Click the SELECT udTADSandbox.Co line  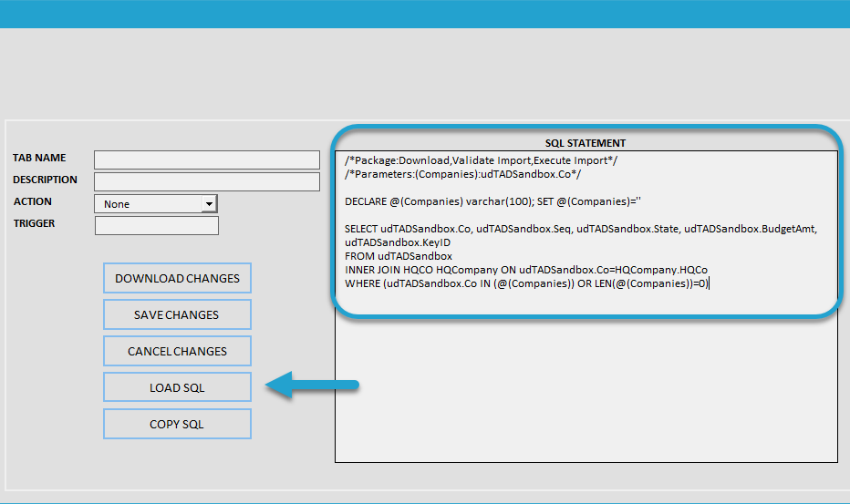click(x=581, y=229)
